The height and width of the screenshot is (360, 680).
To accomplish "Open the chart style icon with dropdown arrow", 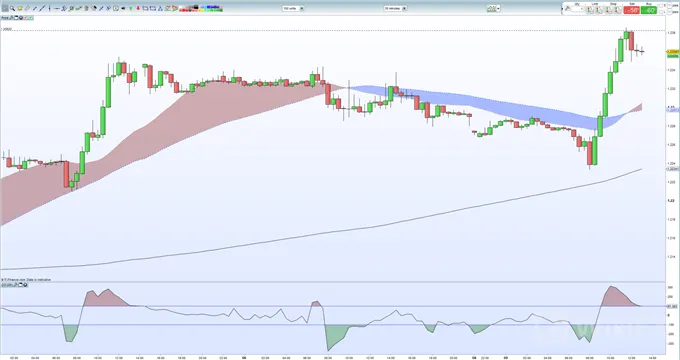I will 493,8.
